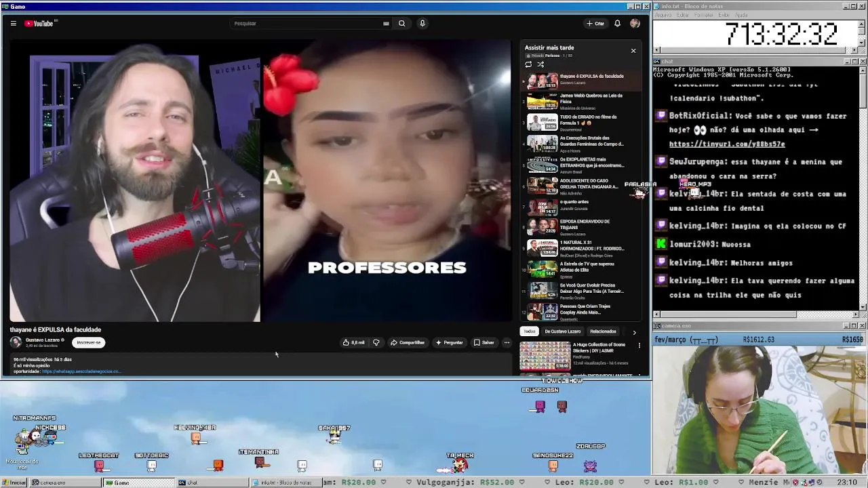868x488 pixels.
Task: Play '1 NATURAL X 31 HORMONIZADOS' video
Action: (580, 248)
